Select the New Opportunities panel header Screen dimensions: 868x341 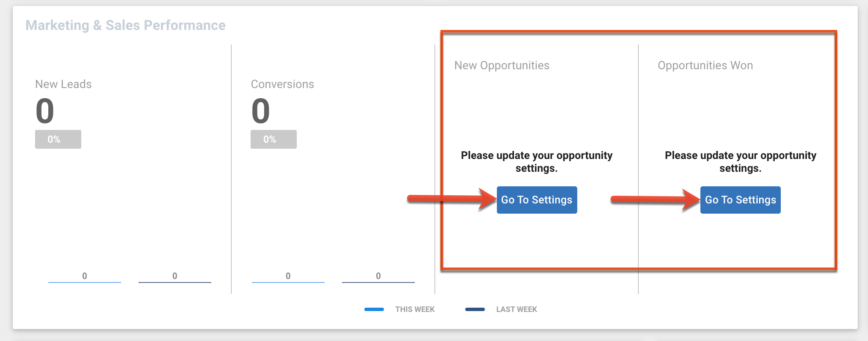click(x=502, y=65)
